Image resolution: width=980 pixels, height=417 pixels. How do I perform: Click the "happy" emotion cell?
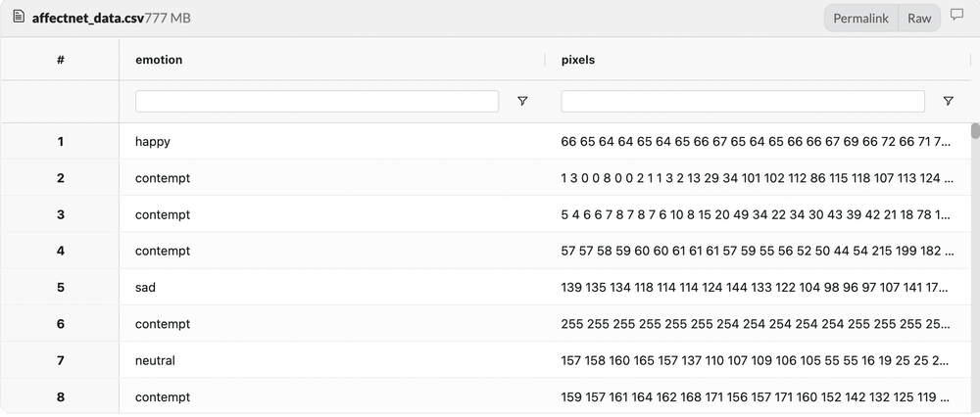click(x=153, y=142)
